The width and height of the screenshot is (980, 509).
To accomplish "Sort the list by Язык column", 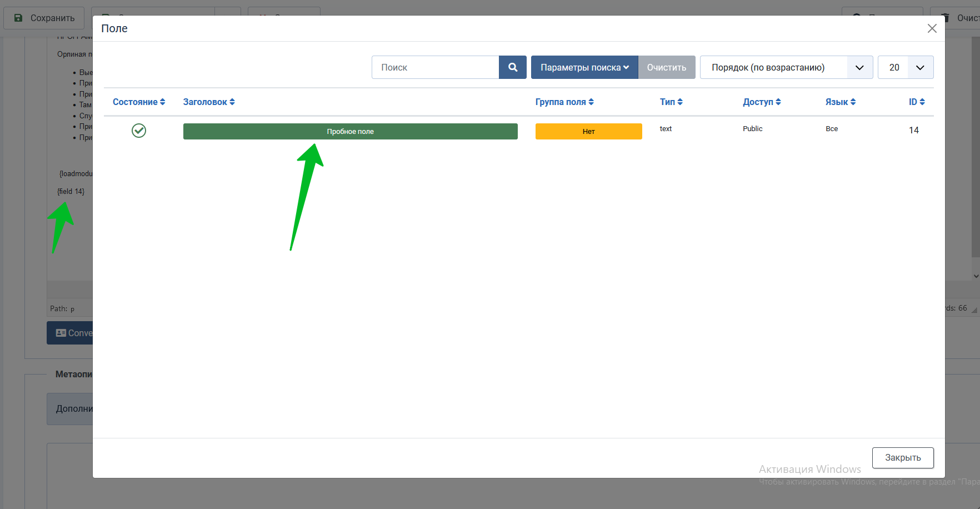I will click(x=840, y=102).
